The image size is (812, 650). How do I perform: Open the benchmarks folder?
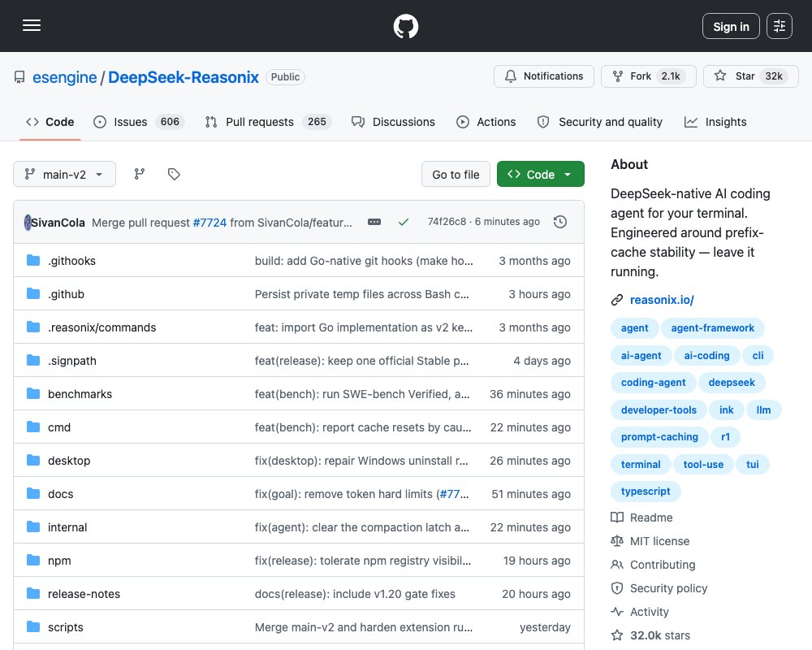pos(80,394)
